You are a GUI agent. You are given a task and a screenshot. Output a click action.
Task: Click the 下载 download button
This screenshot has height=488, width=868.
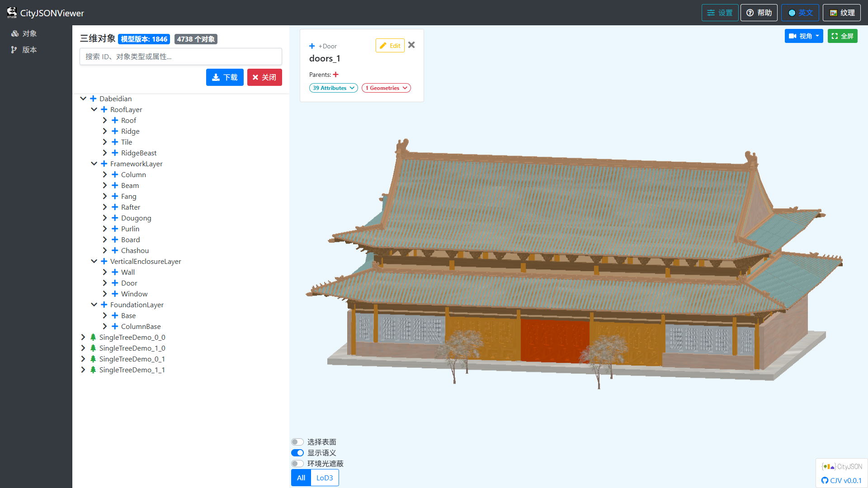[x=225, y=77]
